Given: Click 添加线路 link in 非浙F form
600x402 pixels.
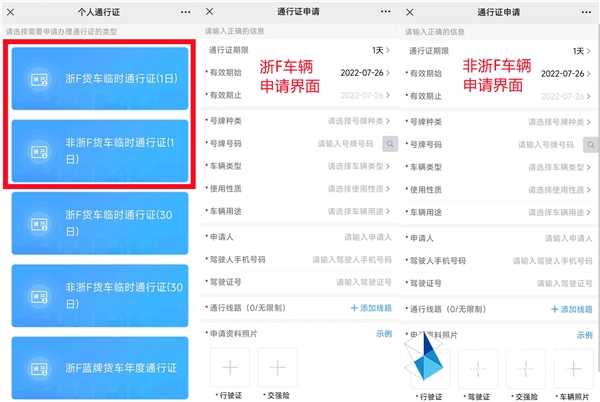Looking at the screenshot, I should tap(572, 309).
